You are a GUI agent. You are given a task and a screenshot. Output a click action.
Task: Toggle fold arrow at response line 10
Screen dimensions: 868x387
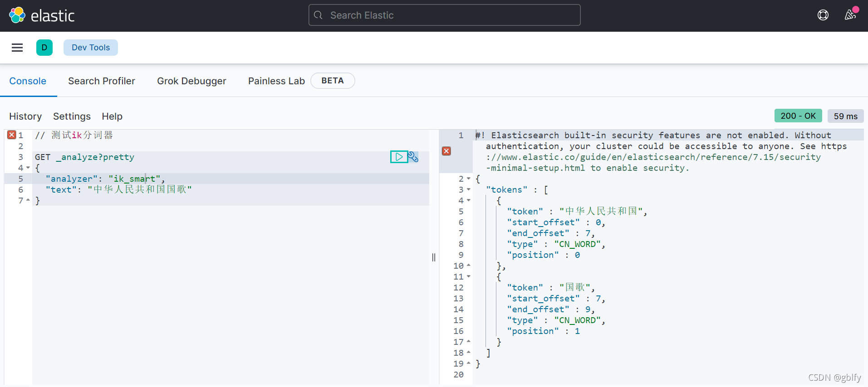pos(469,266)
